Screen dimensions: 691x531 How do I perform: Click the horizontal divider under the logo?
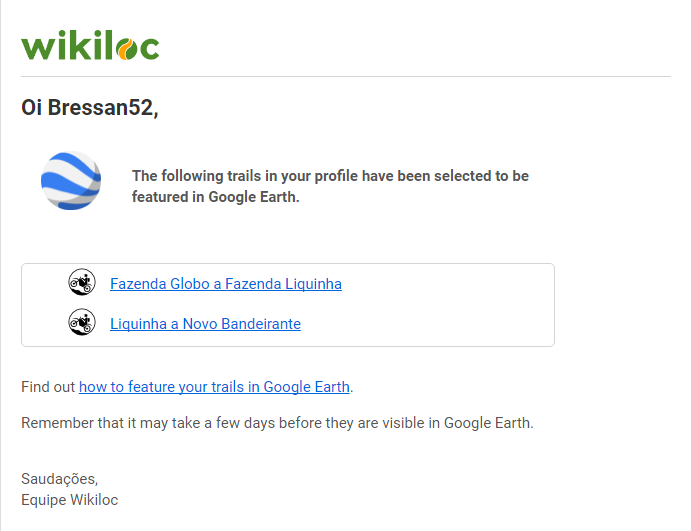click(346, 77)
